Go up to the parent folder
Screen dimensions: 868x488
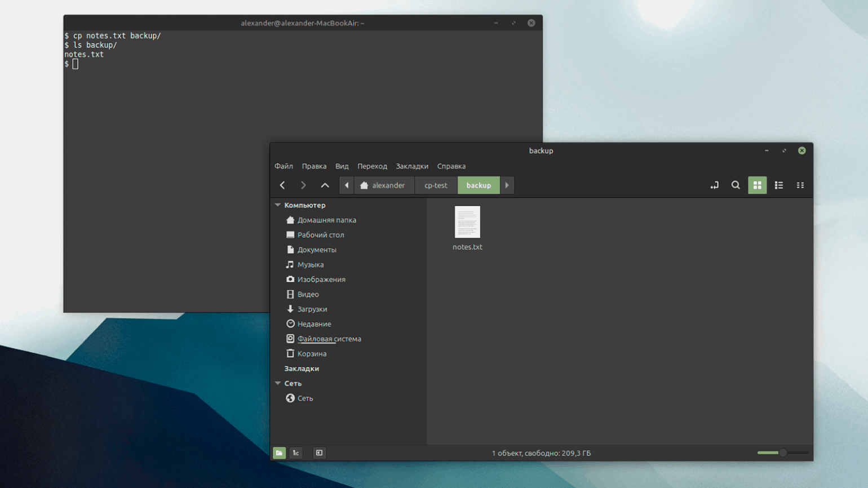pos(325,185)
